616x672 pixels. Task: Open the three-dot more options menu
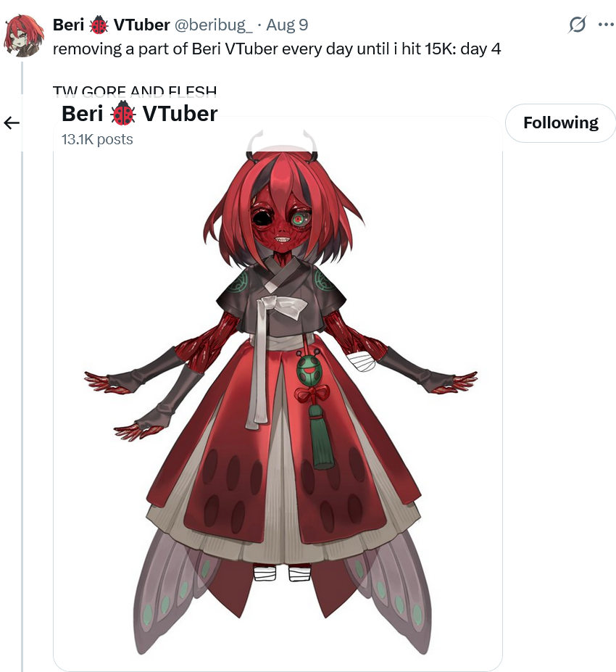[x=606, y=25]
